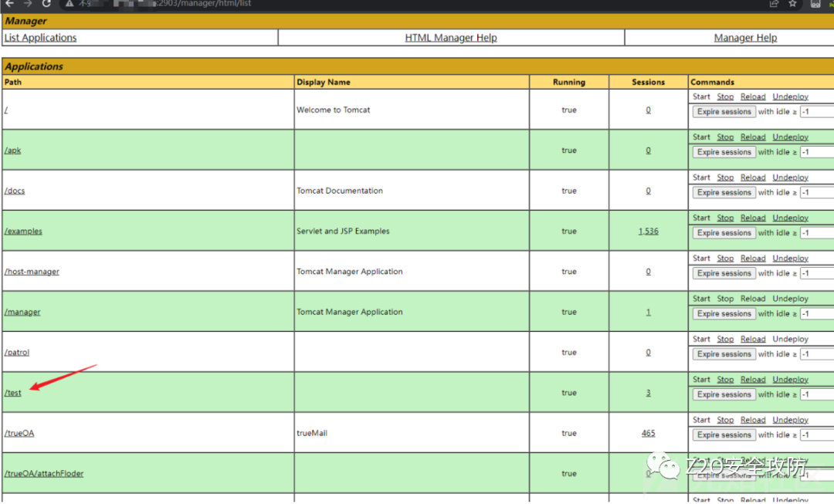This screenshot has height=504, width=834.
Task: Click the 'trueMail' display name
Action: click(x=312, y=433)
